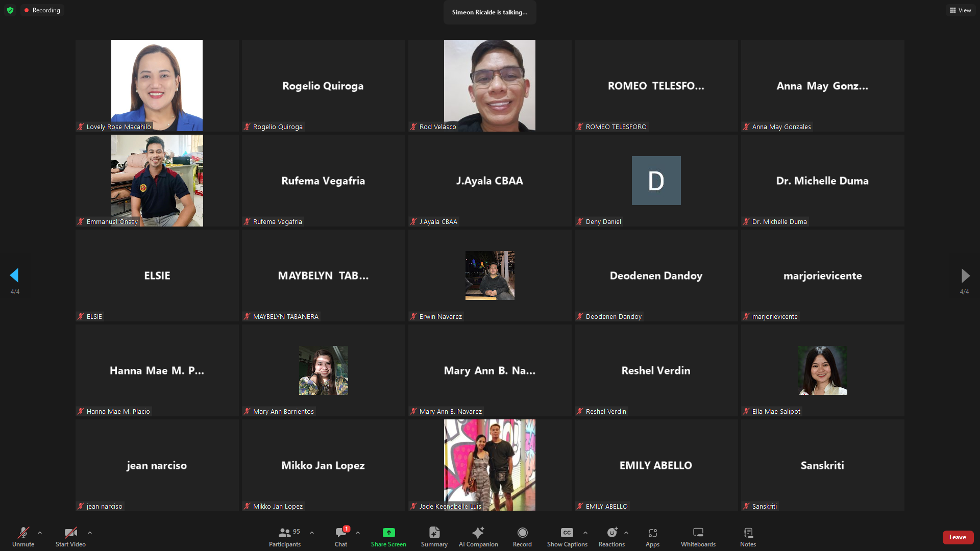Screen dimensions: 980x551
Task: Open the Apps menu
Action: 652,537
